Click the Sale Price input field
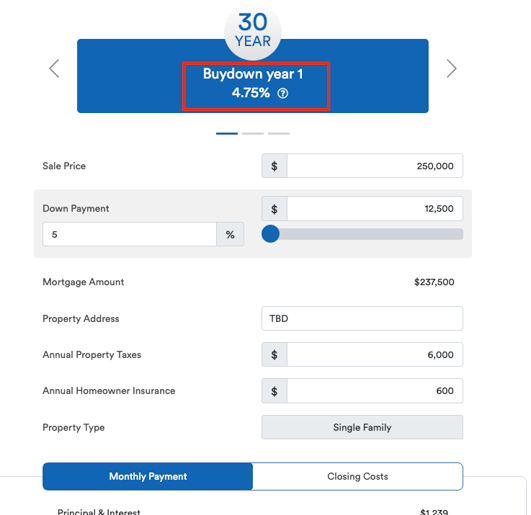This screenshot has width=531, height=515. pyautogui.click(x=375, y=166)
